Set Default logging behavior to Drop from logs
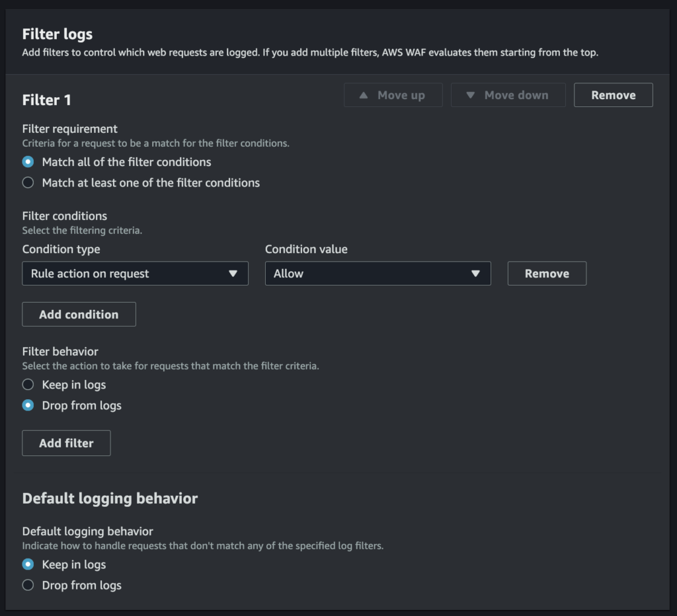Image resolution: width=677 pixels, height=616 pixels. pos(28,585)
